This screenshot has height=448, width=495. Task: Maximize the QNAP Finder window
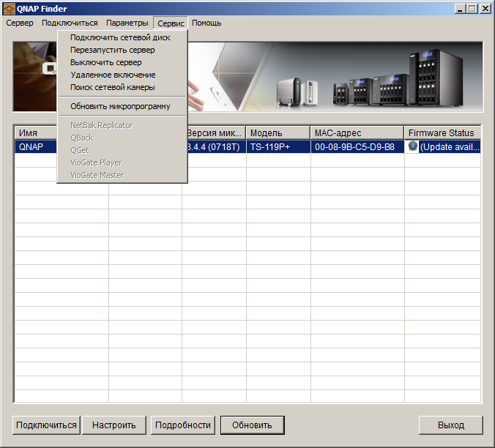(472, 9)
